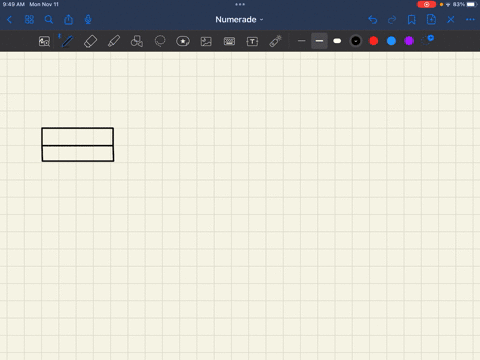
Task: Select the Laser pointer tool
Action: coord(275,41)
